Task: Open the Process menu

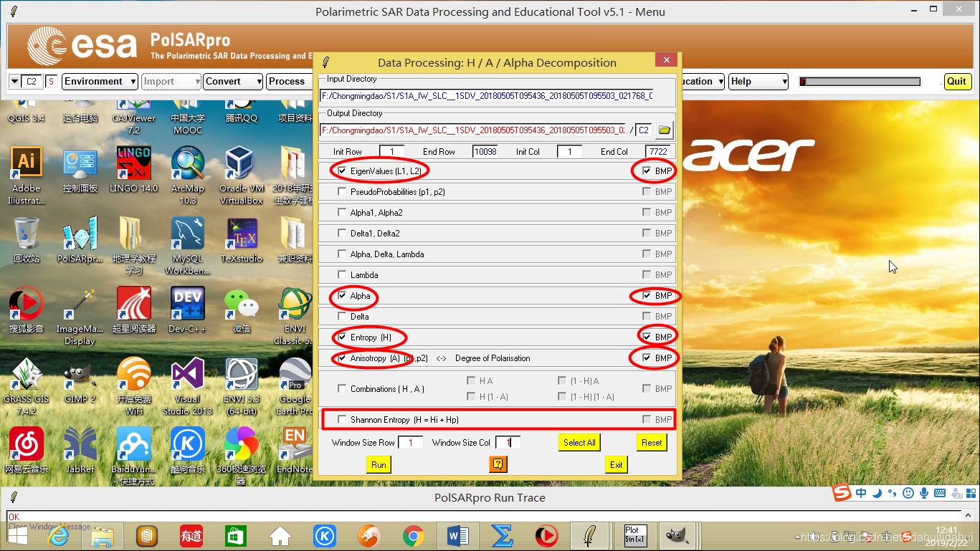Action: click(290, 82)
